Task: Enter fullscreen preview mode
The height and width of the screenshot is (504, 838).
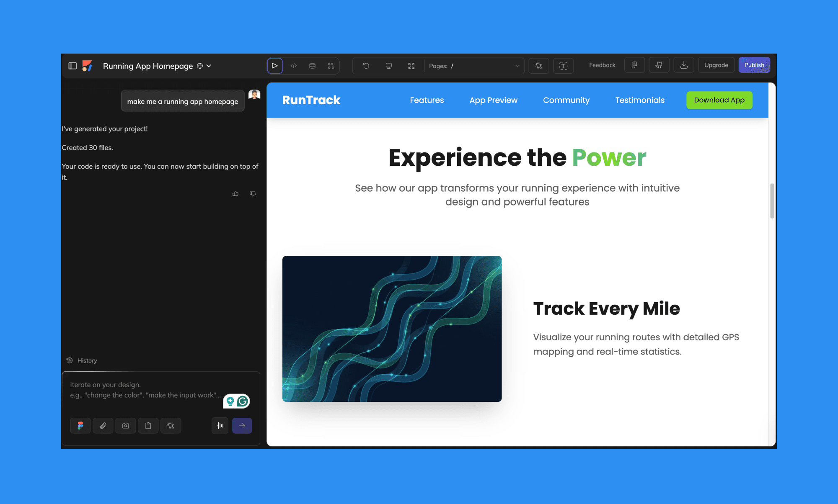Action: coord(411,66)
